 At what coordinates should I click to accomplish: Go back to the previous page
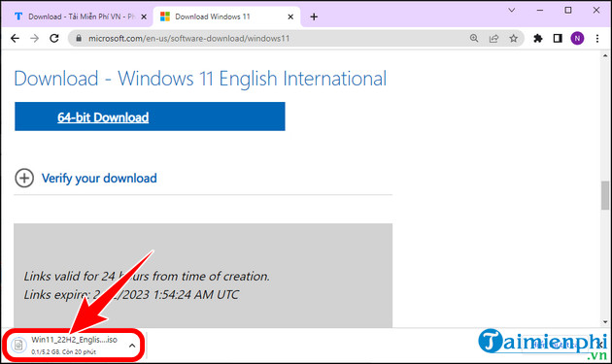click(x=15, y=38)
